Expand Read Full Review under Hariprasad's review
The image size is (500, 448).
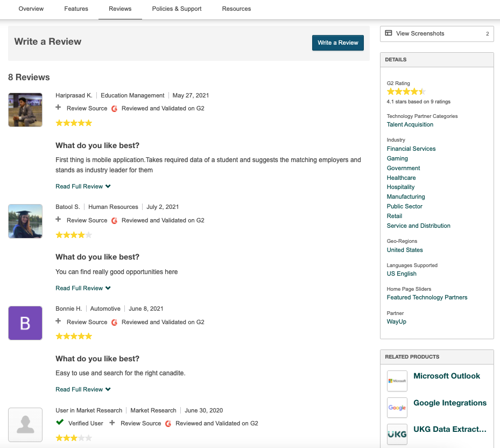point(83,186)
